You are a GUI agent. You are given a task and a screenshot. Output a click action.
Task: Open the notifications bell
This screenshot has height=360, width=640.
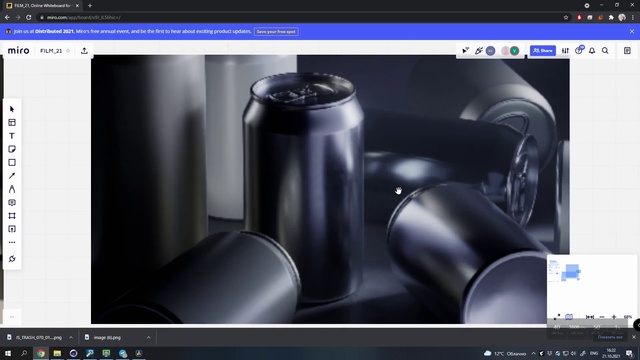tap(592, 51)
